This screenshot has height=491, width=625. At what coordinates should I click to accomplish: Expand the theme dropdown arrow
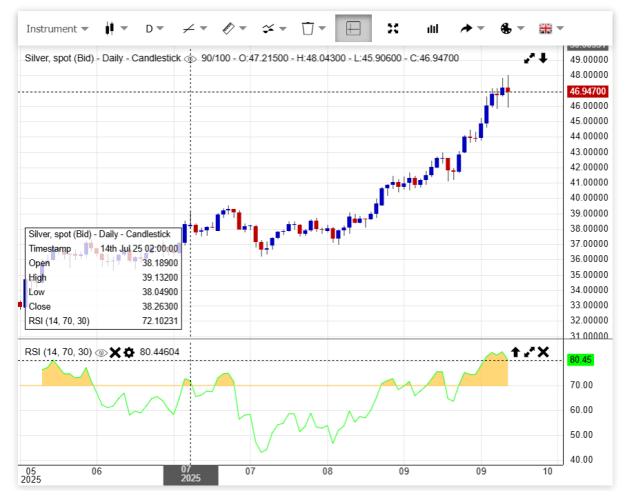[521, 28]
